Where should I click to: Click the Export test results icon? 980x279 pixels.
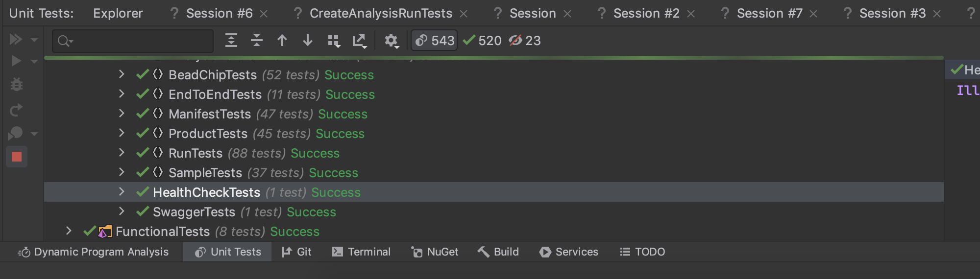click(360, 41)
